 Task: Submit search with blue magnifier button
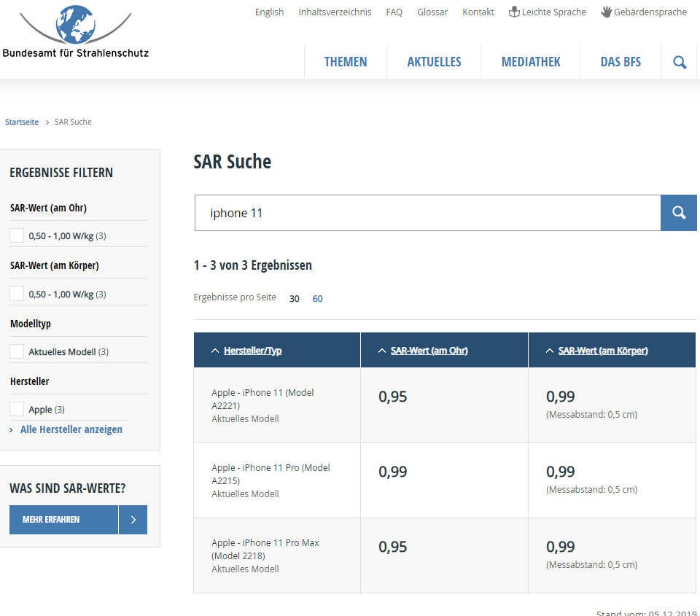[x=679, y=213]
